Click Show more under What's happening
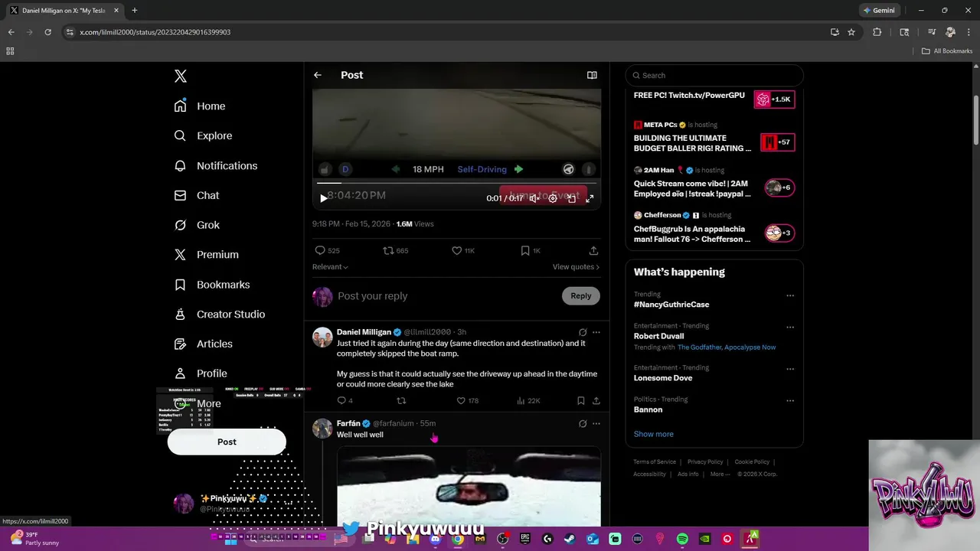980x551 pixels. coord(654,434)
